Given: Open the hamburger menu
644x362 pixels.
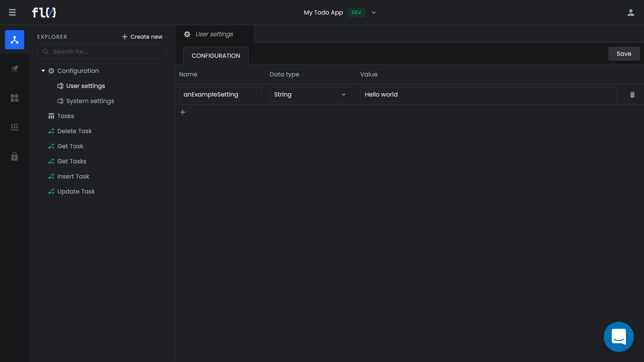Looking at the screenshot, I should pyautogui.click(x=12, y=12).
